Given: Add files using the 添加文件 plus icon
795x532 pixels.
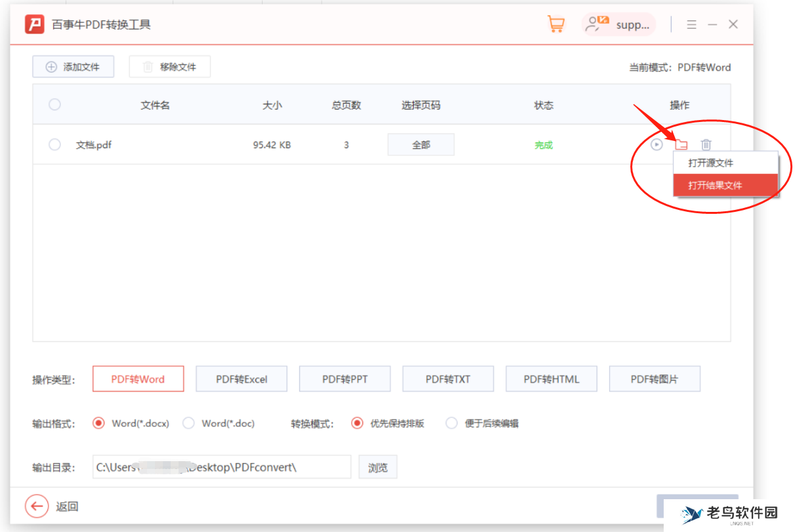Looking at the screenshot, I should [x=73, y=66].
